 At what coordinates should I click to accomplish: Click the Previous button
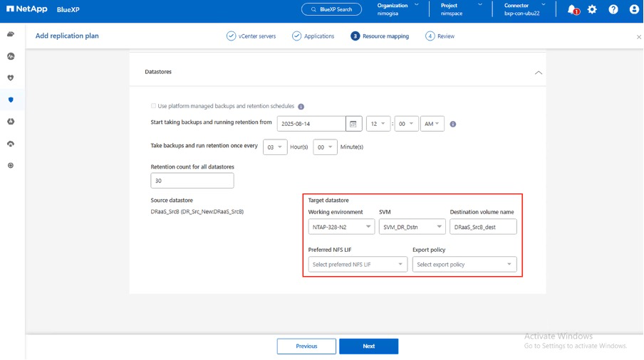(306, 346)
